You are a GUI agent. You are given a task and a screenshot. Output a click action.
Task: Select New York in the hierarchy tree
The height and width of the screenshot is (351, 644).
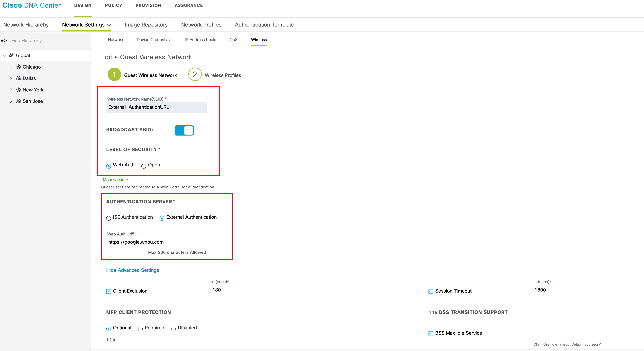33,90
